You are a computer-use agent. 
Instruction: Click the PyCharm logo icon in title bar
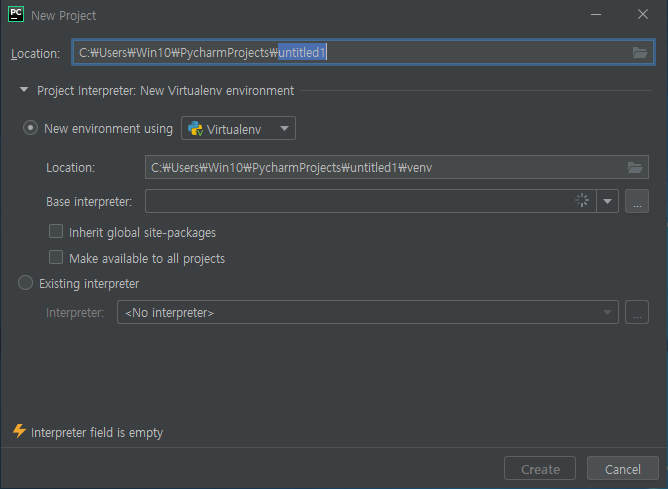[x=16, y=14]
